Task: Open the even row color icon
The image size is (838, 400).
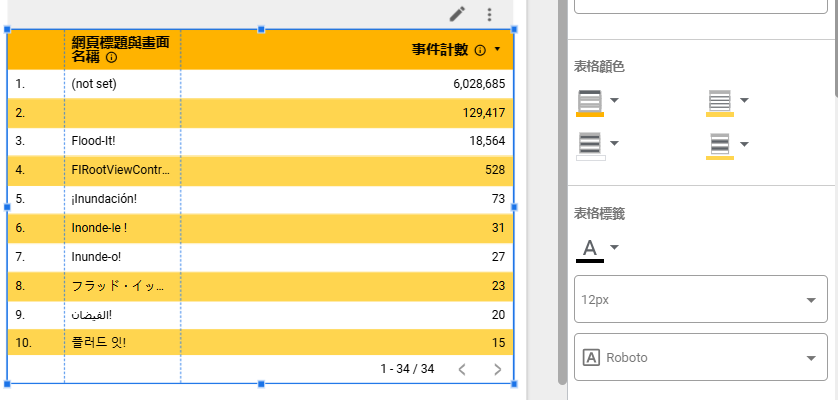Action: [720, 145]
